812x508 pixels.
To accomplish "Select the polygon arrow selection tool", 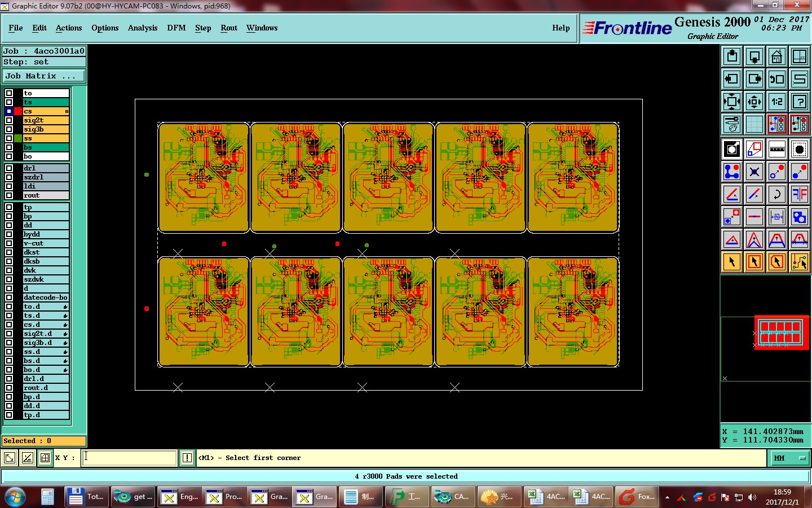I will pyautogui.click(x=777, y=262).
